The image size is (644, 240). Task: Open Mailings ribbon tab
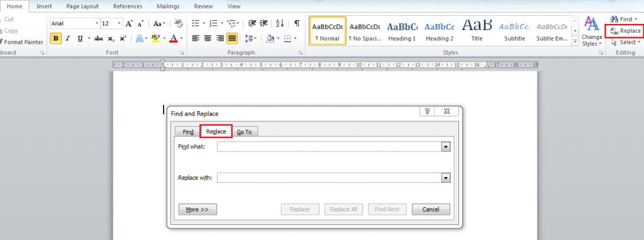(168, 6)
